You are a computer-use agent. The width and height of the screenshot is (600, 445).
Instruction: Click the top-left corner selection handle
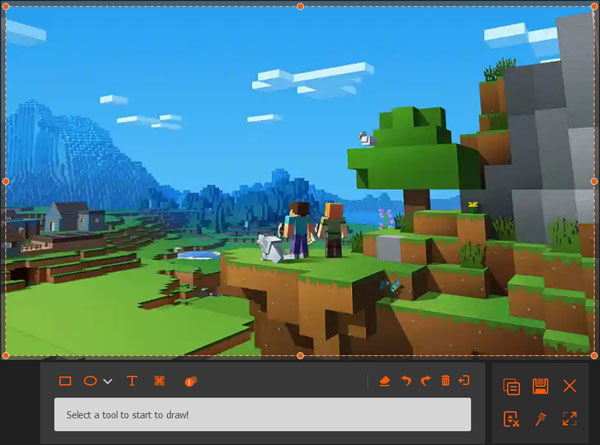6,7
